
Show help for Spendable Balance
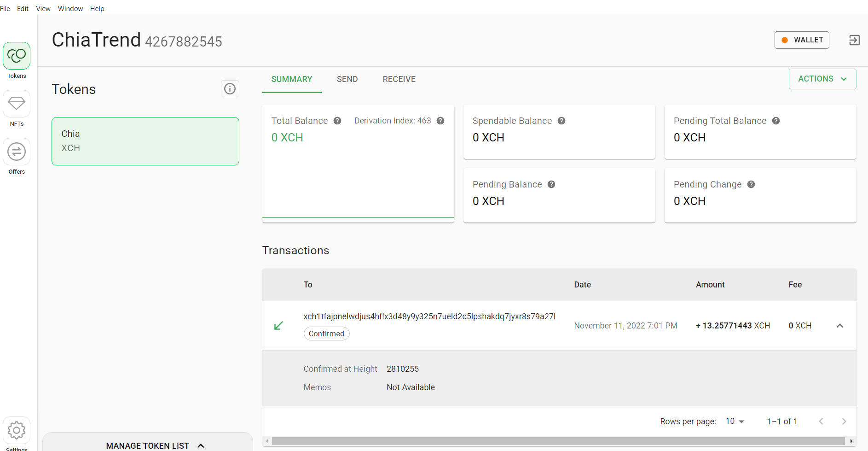click(x=561, y=121)
